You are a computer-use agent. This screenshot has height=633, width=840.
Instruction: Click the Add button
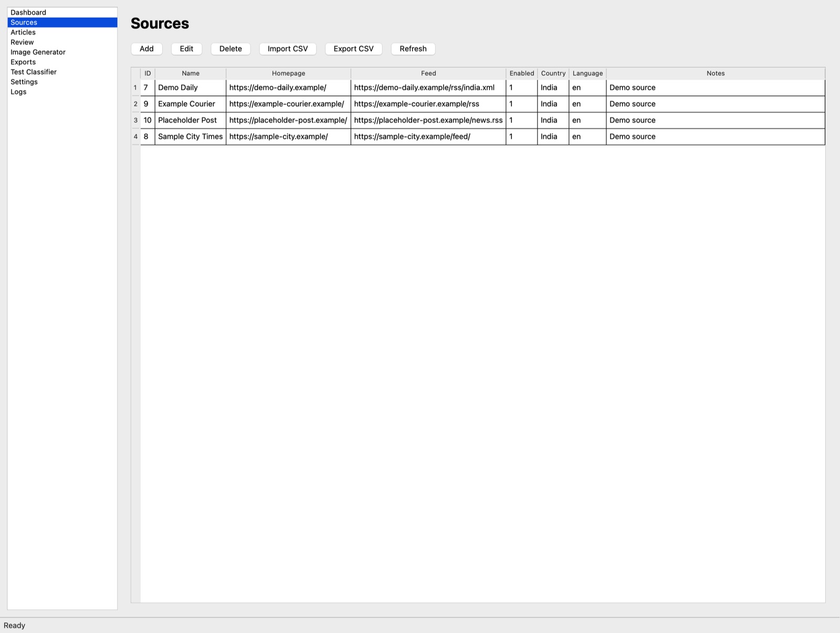(146, 49)
